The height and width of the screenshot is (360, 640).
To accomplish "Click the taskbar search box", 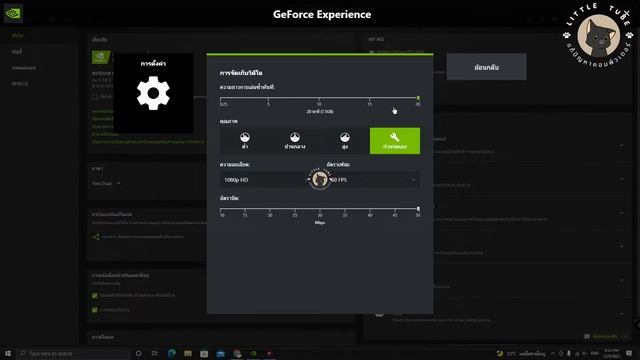I will click(x=73, y=353).
